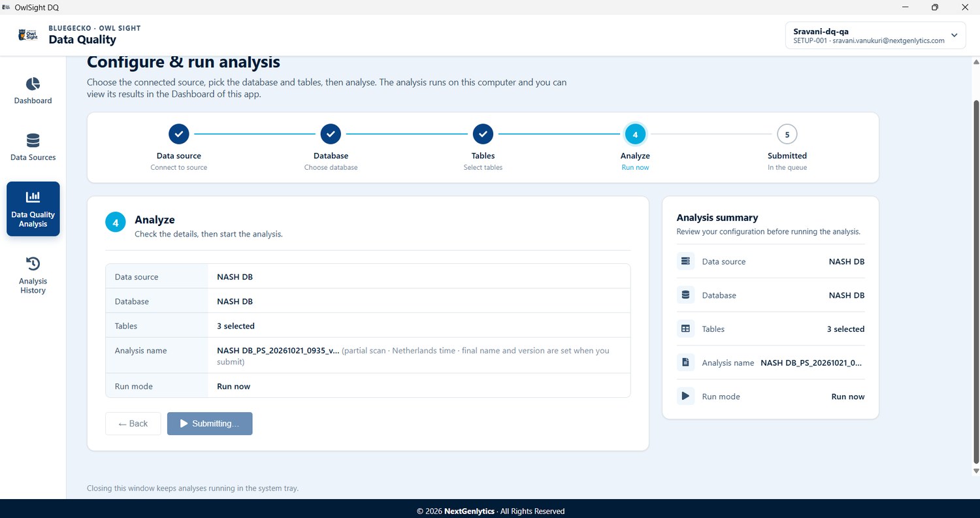Click the Tables grid icon in summary
Viewport: 980px width, 518px height.
coord(685,329)
